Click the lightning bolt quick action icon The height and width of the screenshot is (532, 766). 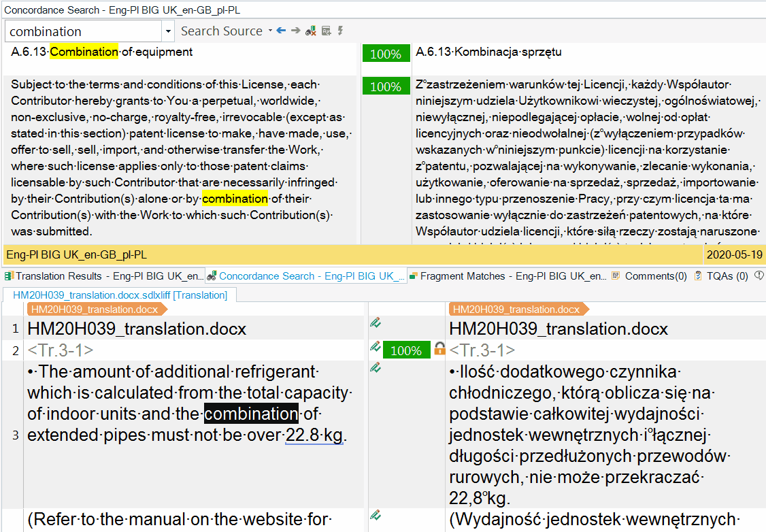[x=341, y=31]
